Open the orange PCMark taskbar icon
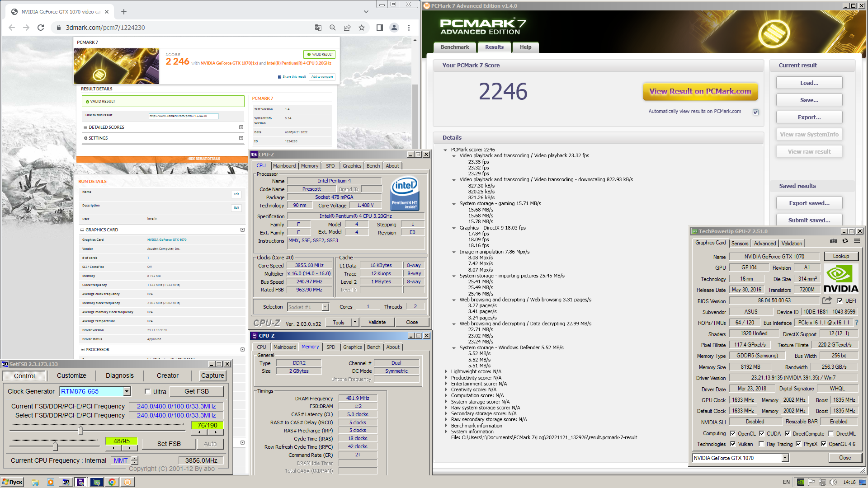868x488 pixels. pyautogui.click(x=127, y=482)
